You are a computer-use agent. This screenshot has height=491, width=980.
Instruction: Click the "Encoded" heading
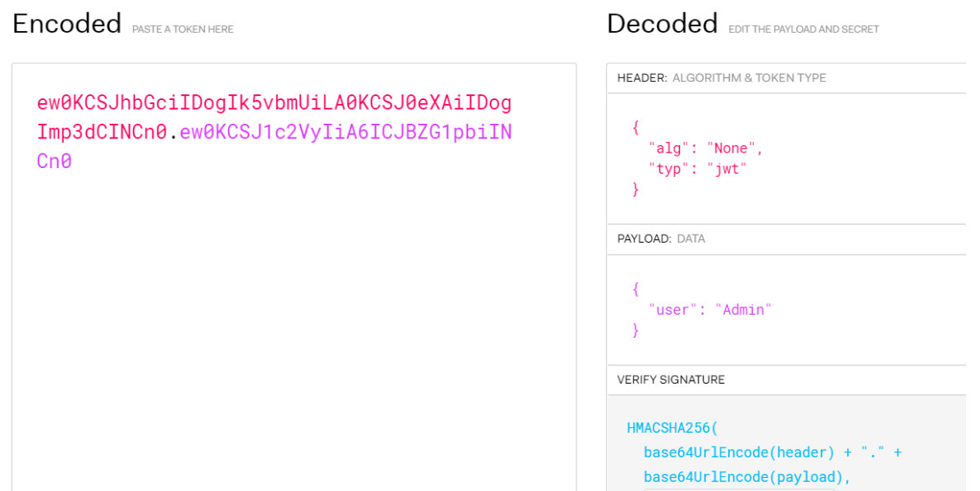[x=67, y=24]
